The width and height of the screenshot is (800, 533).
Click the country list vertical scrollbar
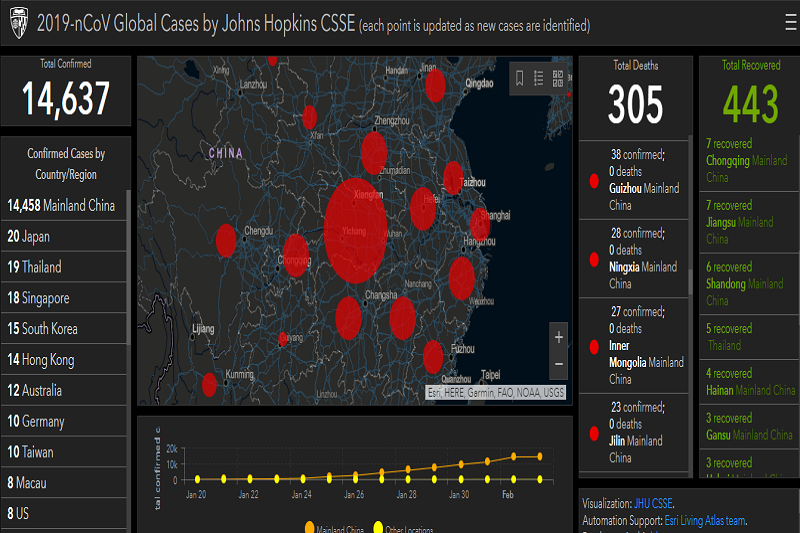129,268
